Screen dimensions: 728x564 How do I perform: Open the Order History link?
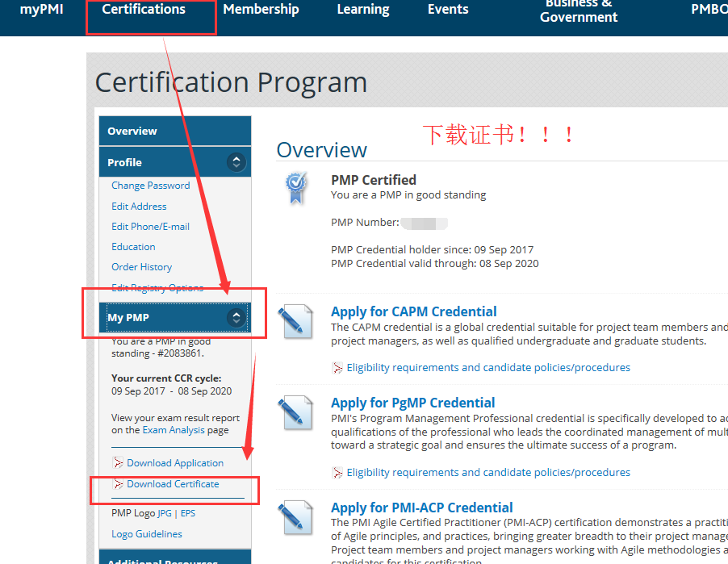click(141, 267)
